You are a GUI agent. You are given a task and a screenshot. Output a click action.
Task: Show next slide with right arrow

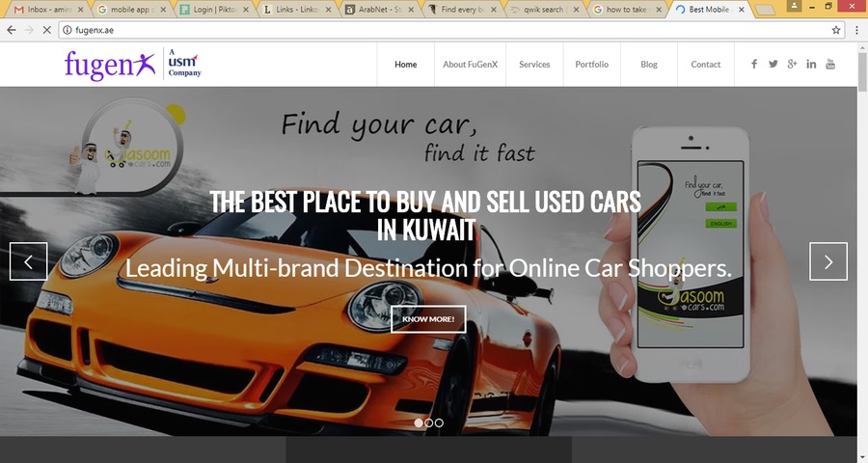pyautogui.click(x=828, y=261)
